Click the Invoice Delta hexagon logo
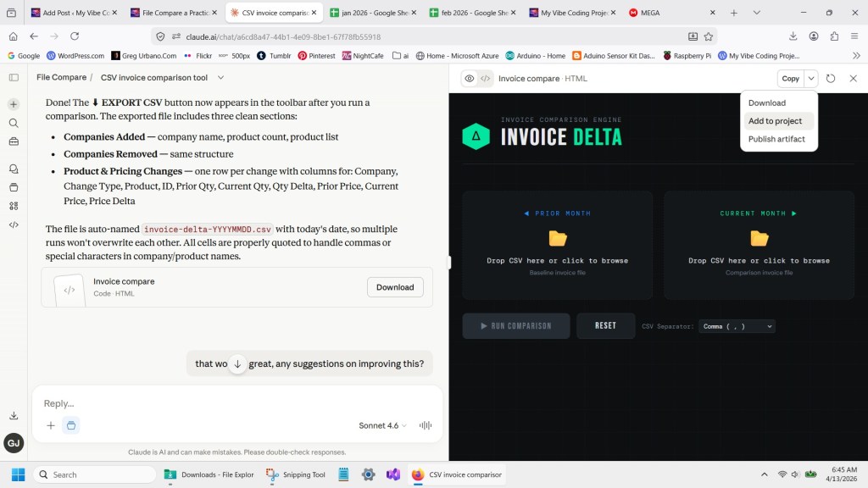Screen dimensions: 868x488 point(476,136)
